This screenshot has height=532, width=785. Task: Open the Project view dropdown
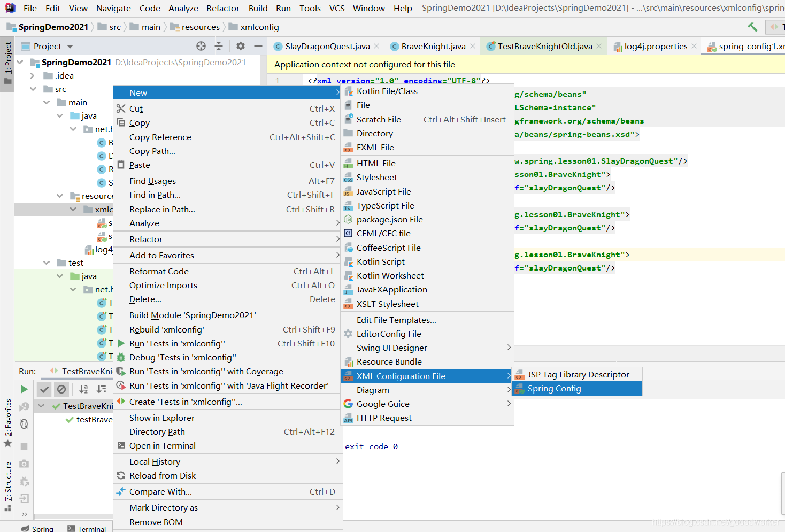[70, 47]
